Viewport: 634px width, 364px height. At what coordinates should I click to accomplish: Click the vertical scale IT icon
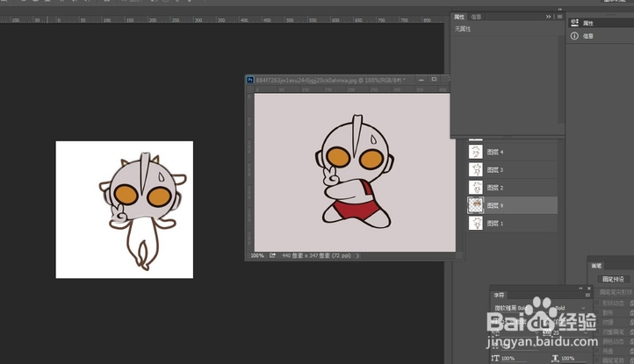tap(495, 359)
